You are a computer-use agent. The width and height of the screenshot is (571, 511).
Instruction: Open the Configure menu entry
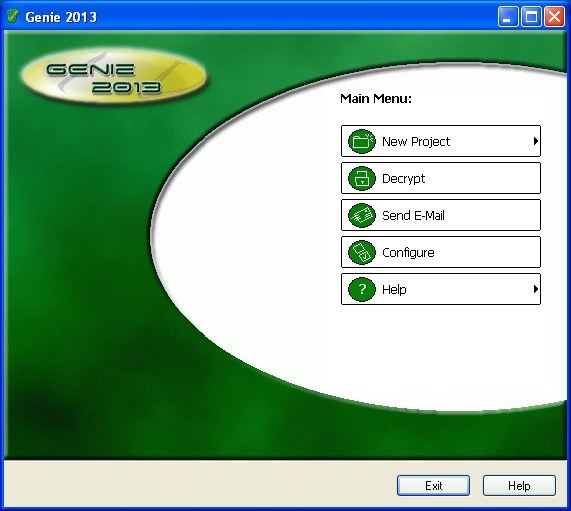tap(441, 252)
